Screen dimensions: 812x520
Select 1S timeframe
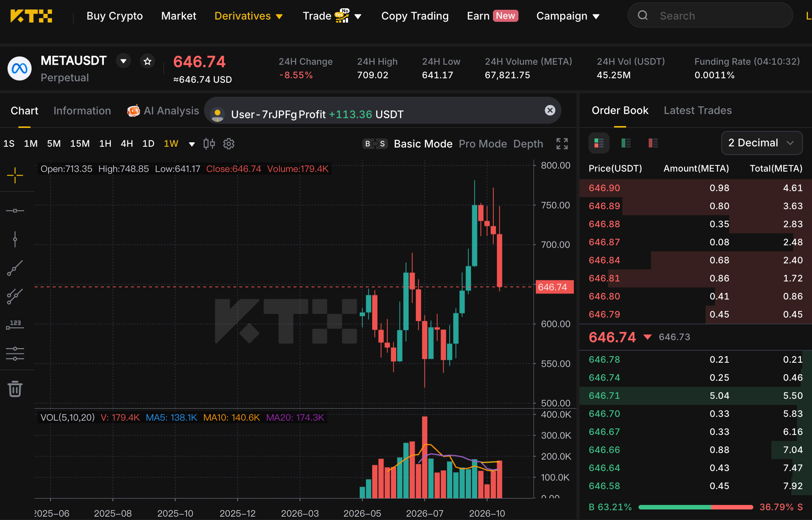coord(9,143)
